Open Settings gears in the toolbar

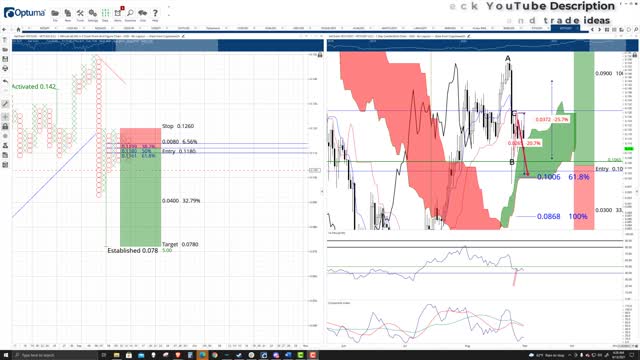93,14
